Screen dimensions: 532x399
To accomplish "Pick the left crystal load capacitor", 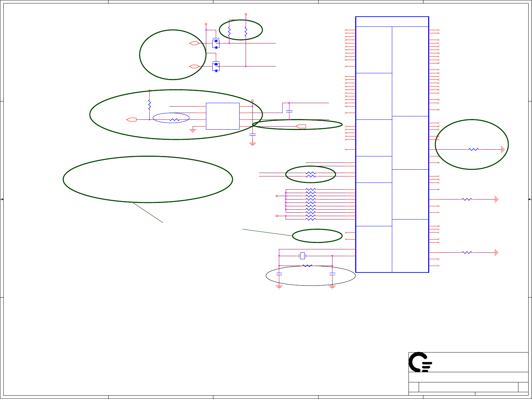I will click(x=279, y=273).
